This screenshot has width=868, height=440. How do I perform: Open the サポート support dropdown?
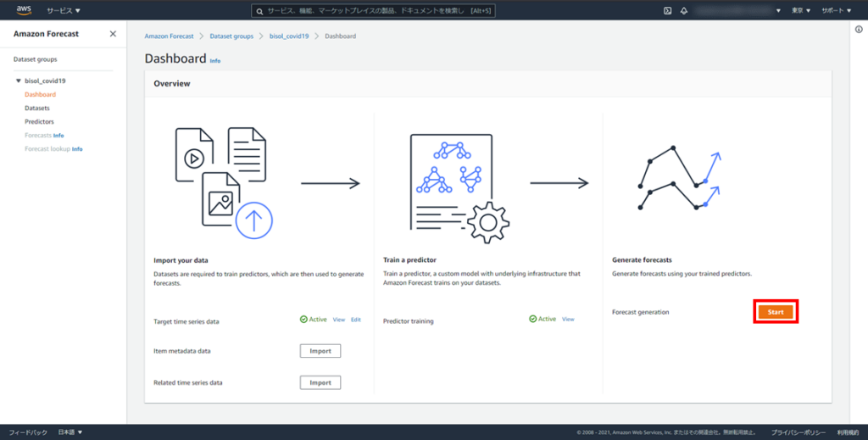tap(836, 11)
